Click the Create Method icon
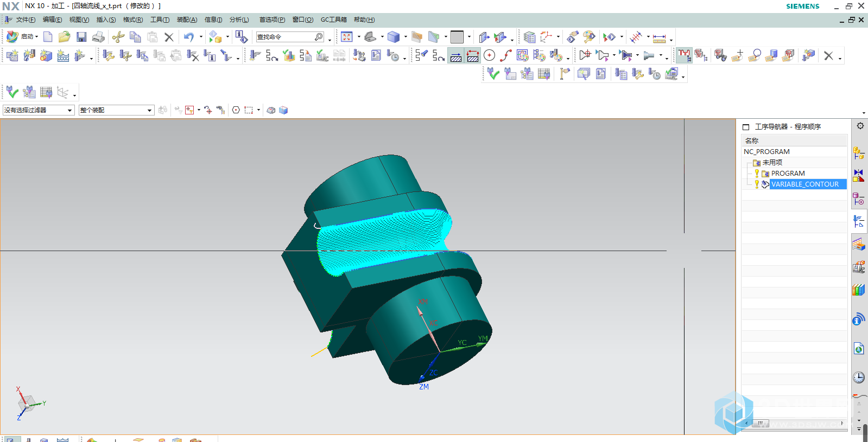Screen dimensions: 868x442 (63, 55)
